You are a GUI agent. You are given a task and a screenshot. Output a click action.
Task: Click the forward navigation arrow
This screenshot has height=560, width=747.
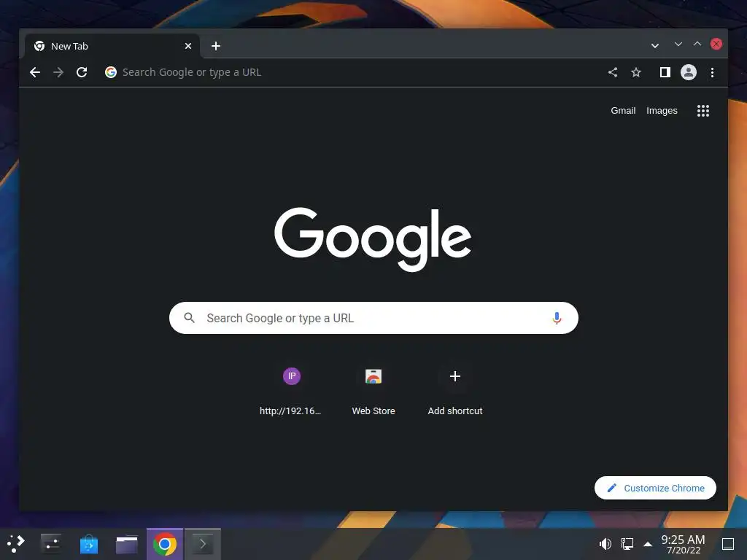tap(58, 72)
